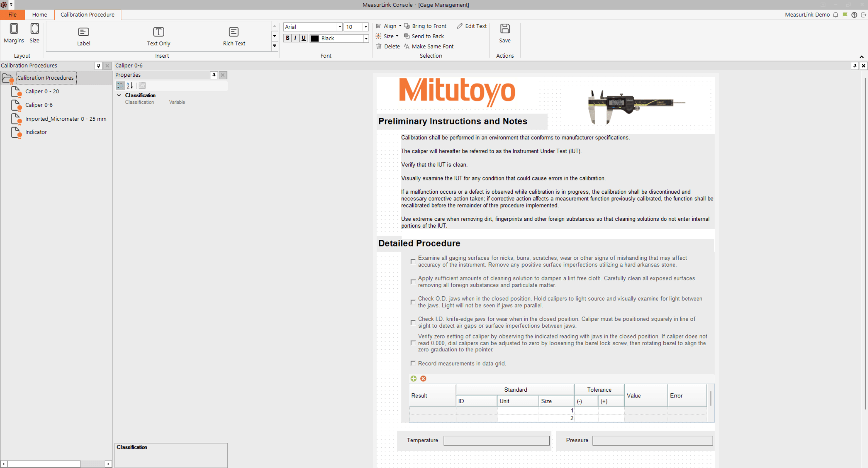
Task: Open the font size dropdown
Action: pos(365,27)
